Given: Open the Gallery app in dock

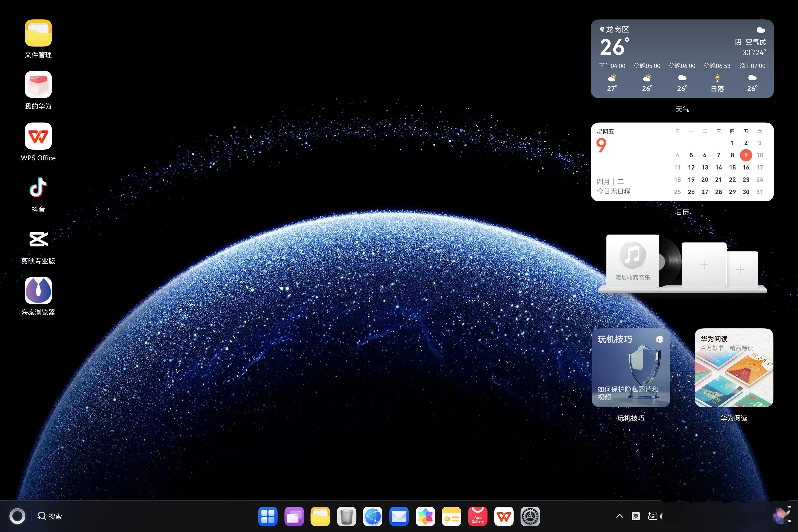Looking at the screenshot, I should click(x=425, y=516).
